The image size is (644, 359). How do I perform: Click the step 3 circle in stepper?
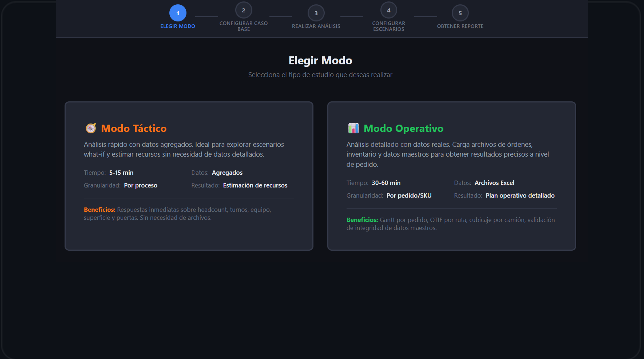point(316,13)
